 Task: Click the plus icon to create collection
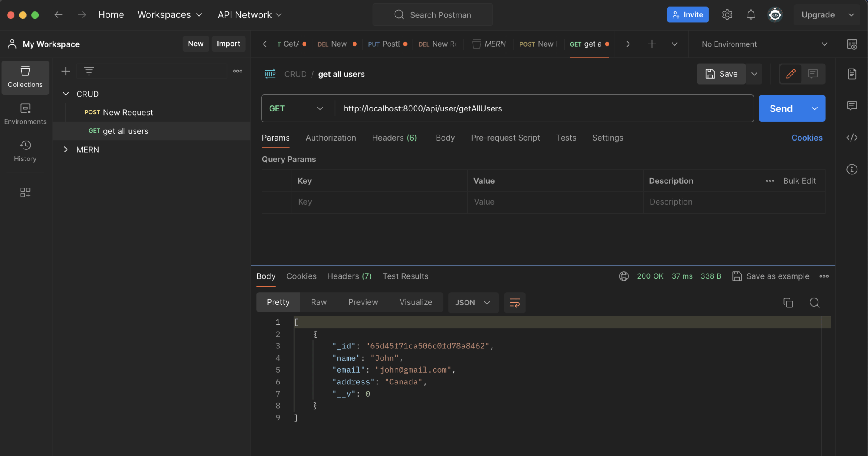pos(66,71)
